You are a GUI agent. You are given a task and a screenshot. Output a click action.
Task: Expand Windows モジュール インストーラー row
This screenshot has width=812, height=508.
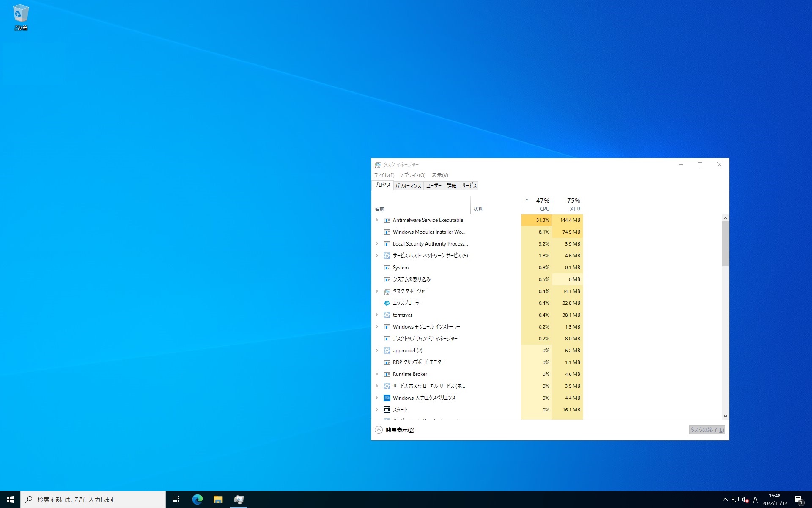pyautogui.click(x=376, y=327)
